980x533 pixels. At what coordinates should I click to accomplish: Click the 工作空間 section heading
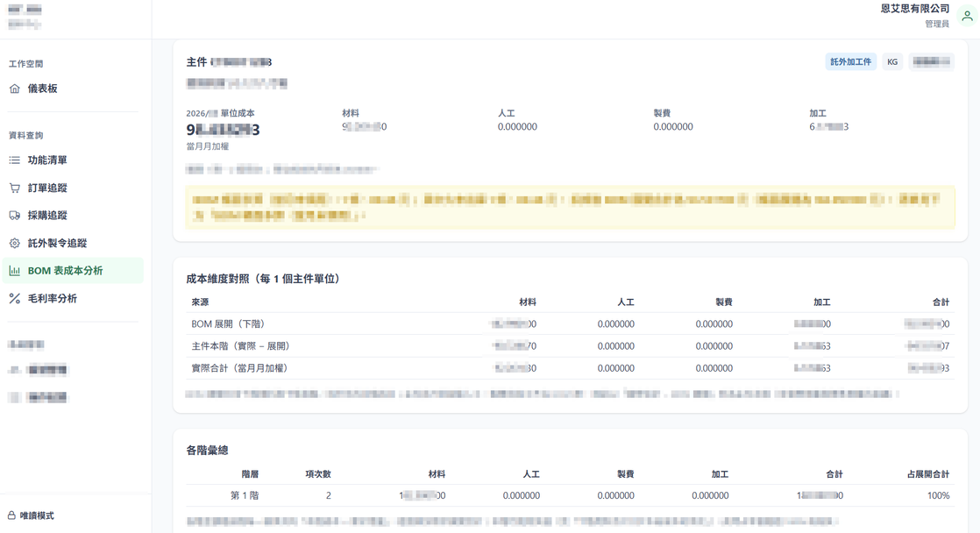[x=25, y=64]
